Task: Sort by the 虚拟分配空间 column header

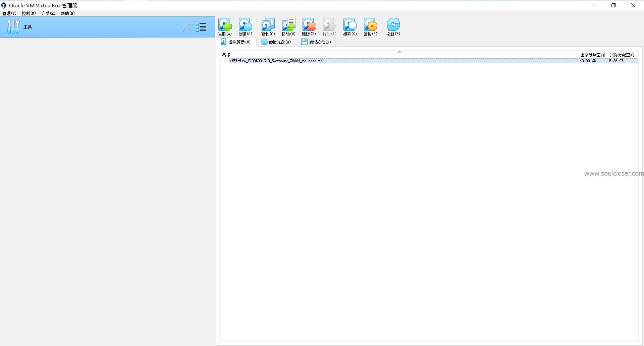Action: pos(593,55)
